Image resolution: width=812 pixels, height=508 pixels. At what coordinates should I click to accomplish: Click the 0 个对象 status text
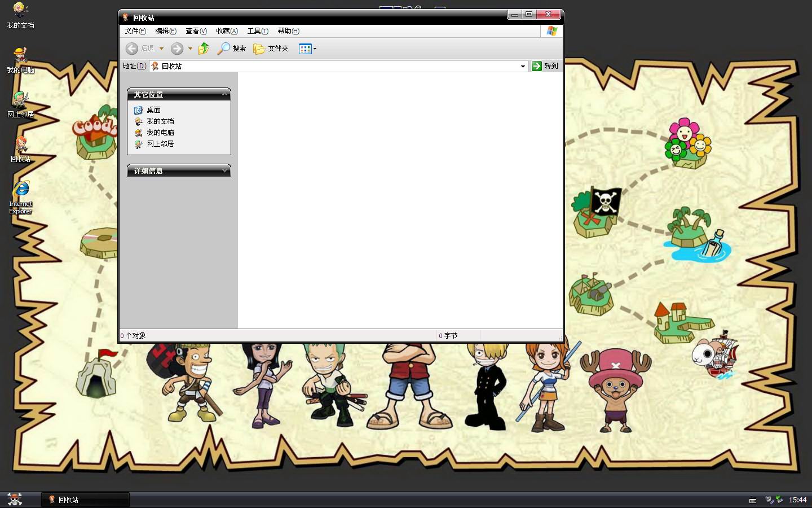tap(133, 336)
